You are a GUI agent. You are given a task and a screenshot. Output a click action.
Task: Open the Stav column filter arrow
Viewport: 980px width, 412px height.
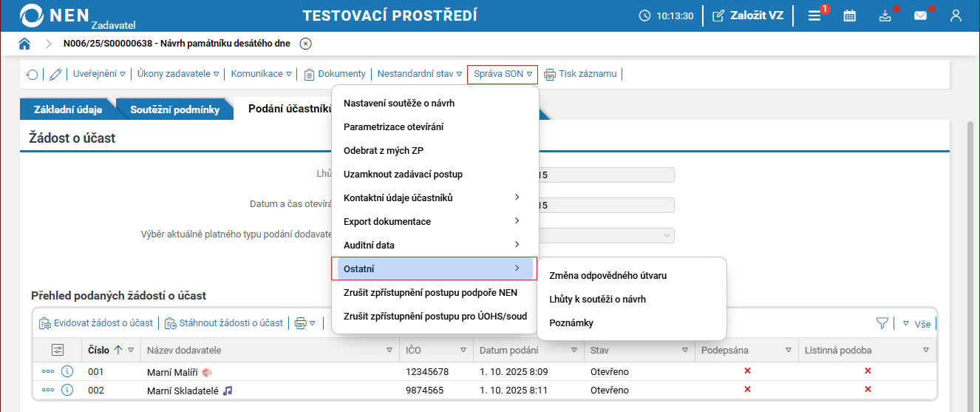point(685,350)
